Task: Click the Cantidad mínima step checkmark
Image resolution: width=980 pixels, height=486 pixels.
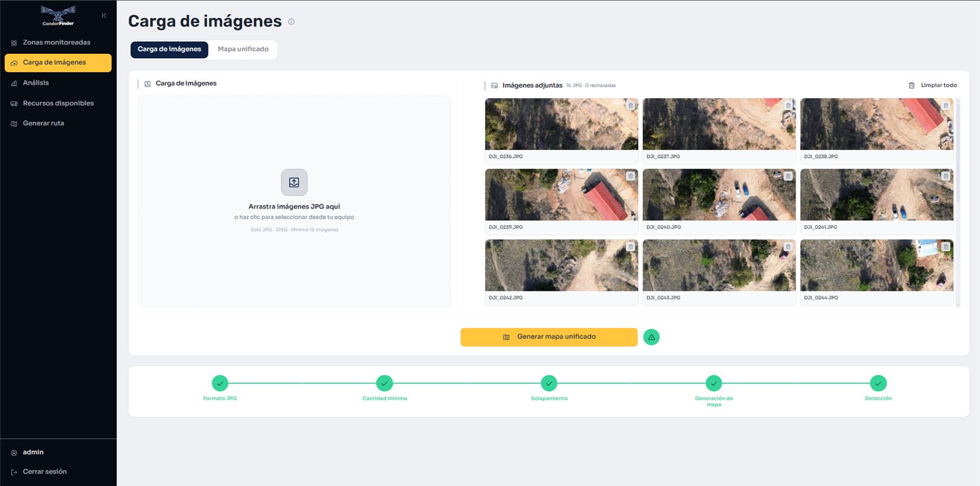Action: click(x=385, y=383)
